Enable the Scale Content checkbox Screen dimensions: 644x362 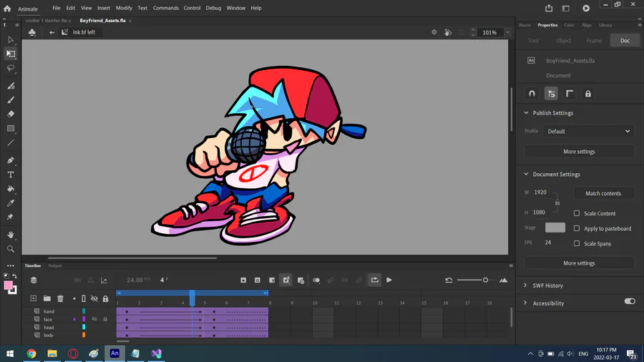(577, 213)
